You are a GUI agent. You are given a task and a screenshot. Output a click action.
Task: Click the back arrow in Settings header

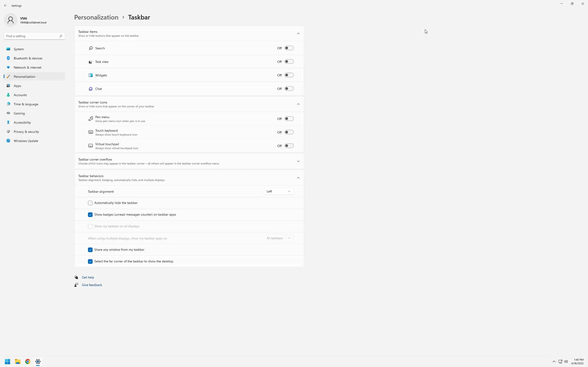click(x=5, y=6)
